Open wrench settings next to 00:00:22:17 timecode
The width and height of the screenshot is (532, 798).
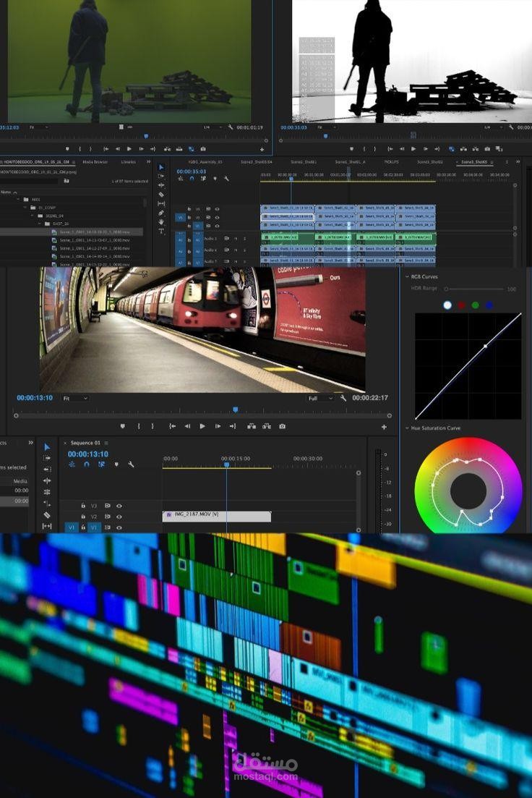point(343,398)
